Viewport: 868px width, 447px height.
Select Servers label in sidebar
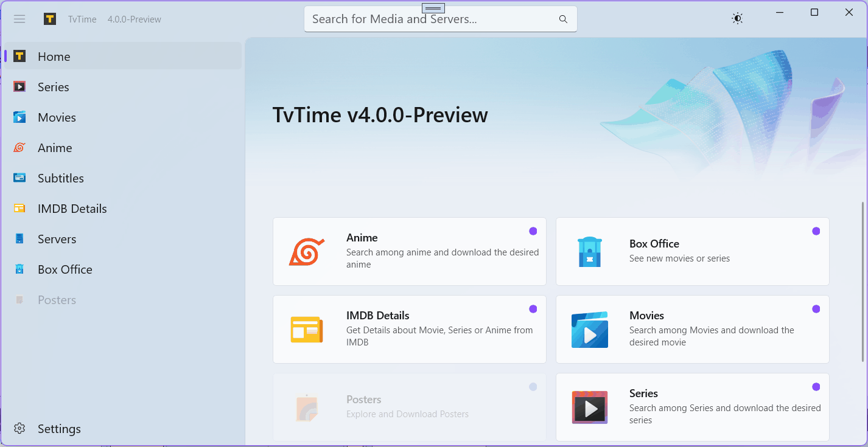click(x=57, y=239)
